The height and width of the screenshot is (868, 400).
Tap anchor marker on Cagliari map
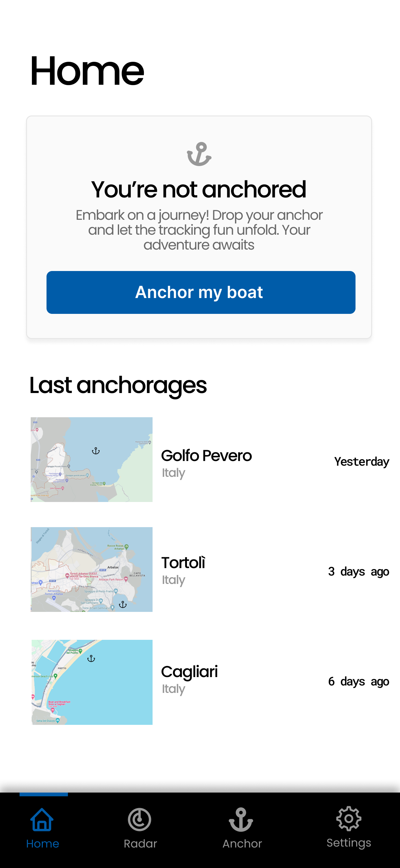(x=91, y=658)
